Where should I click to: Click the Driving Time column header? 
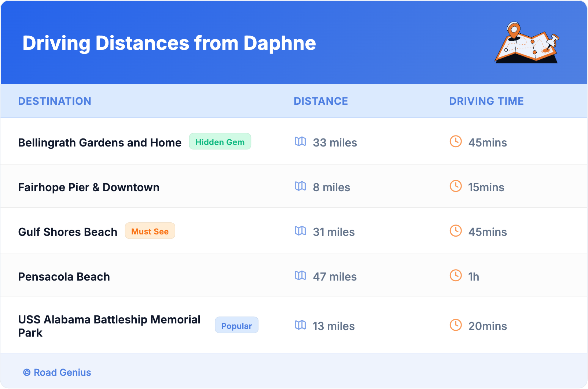pos(486,101)
